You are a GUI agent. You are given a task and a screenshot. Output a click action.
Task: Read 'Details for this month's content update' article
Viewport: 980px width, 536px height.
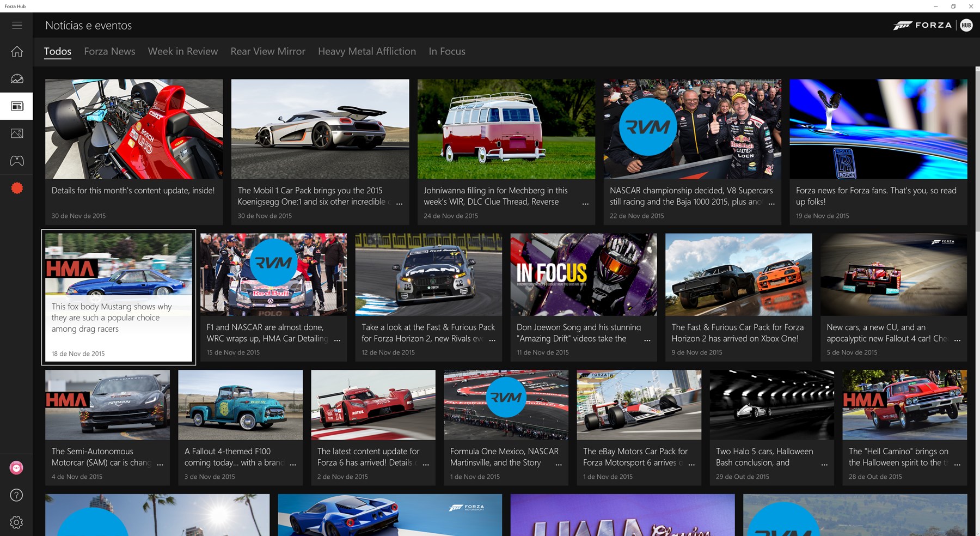tap(133, 191)
